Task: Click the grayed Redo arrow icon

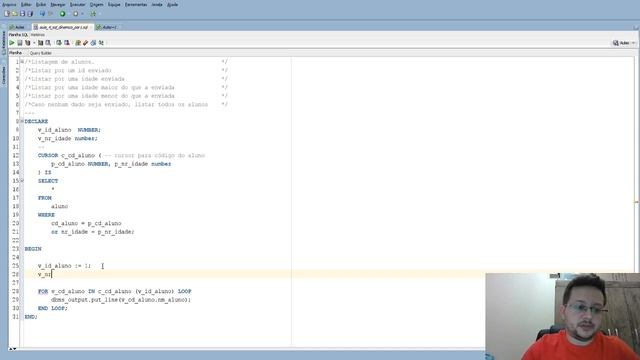Action: click(x=51, y=14)
